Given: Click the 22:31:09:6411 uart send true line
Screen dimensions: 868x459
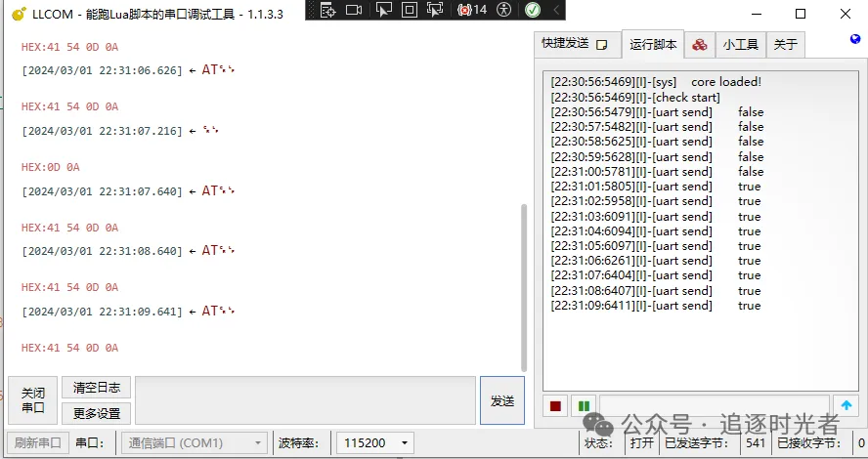Looking at the screenshot, I should coord(656,306).
